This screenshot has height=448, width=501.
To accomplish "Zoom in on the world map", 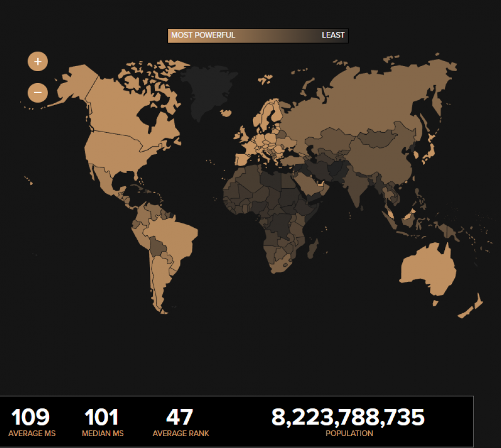I will (x=38, y=62).
